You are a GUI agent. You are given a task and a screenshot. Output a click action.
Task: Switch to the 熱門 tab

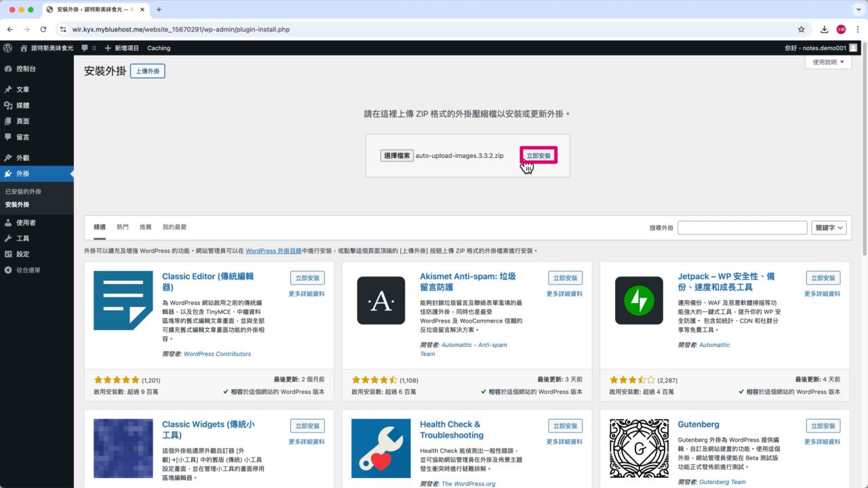[123, 227]
